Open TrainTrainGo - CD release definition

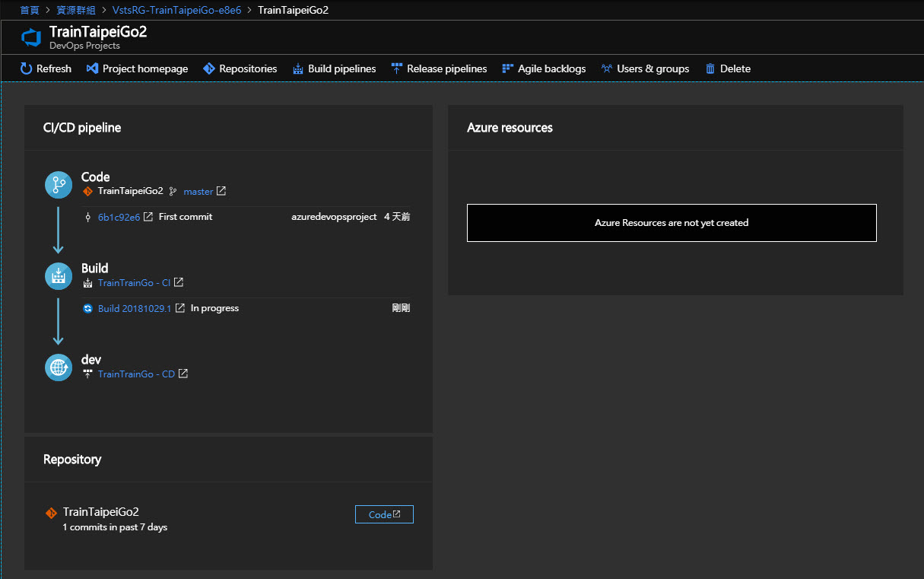click(x=136, y=374)
